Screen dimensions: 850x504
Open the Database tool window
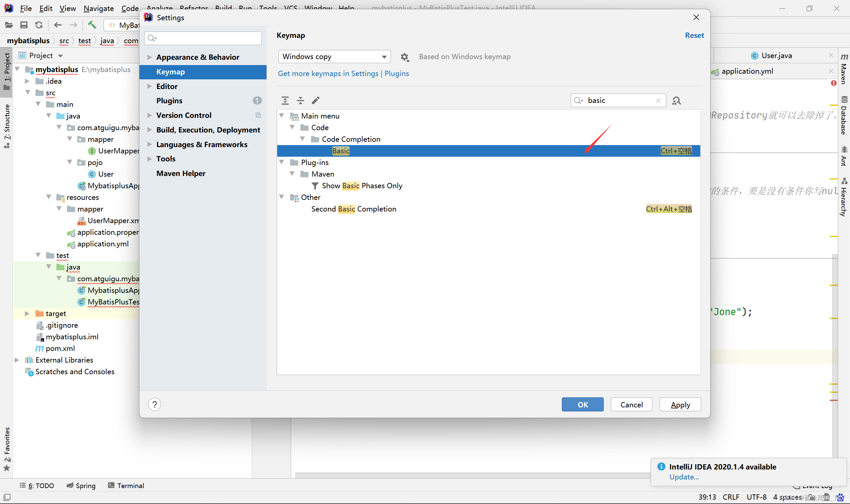[844, 116]
